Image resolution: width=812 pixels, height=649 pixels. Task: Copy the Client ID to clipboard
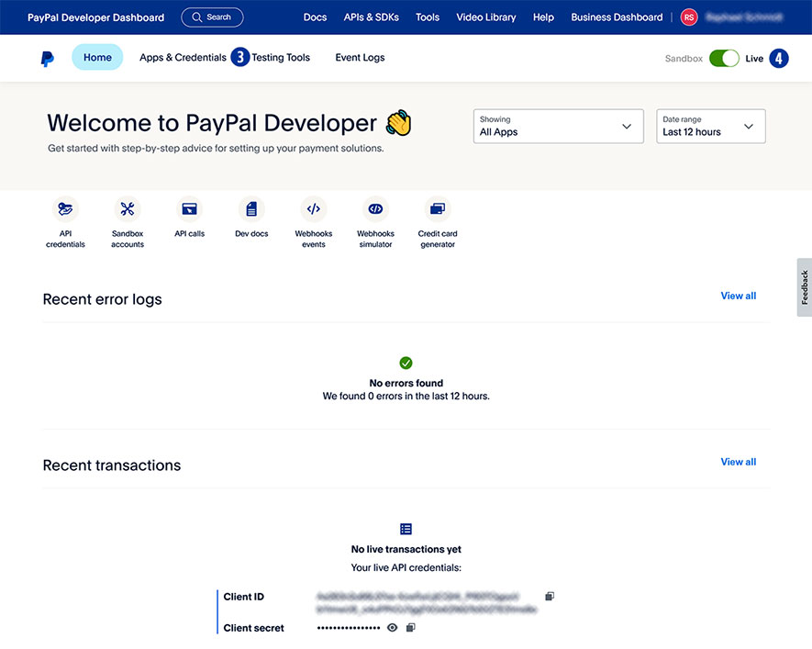click(x=550, y=597)
